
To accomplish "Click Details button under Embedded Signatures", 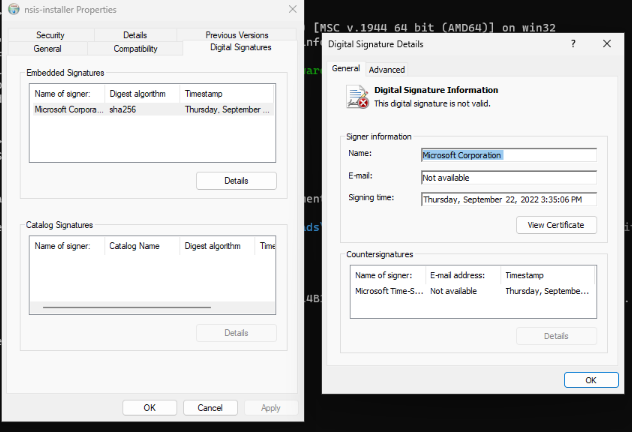I will pos(236,181).
